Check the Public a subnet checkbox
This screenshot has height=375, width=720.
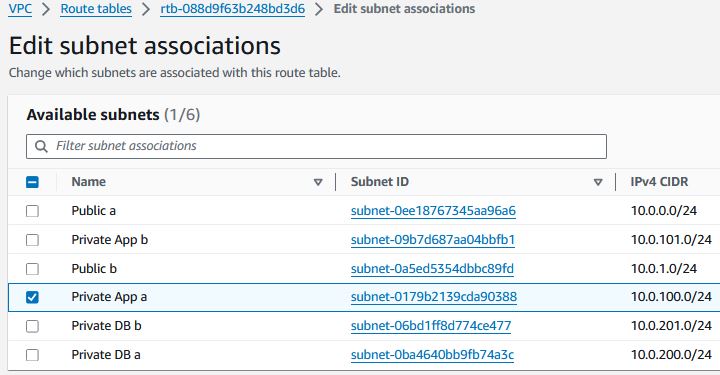(x=32, y=211)
